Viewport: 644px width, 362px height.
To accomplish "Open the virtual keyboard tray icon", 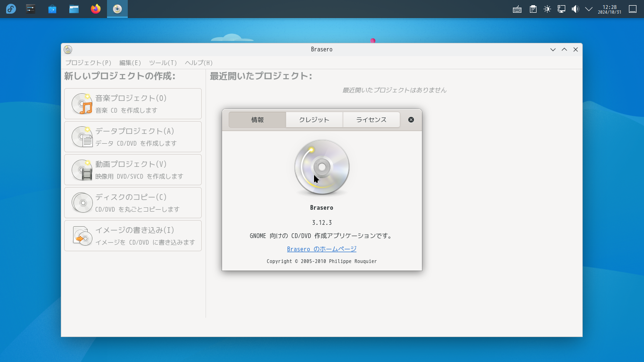I will point(517,9).
